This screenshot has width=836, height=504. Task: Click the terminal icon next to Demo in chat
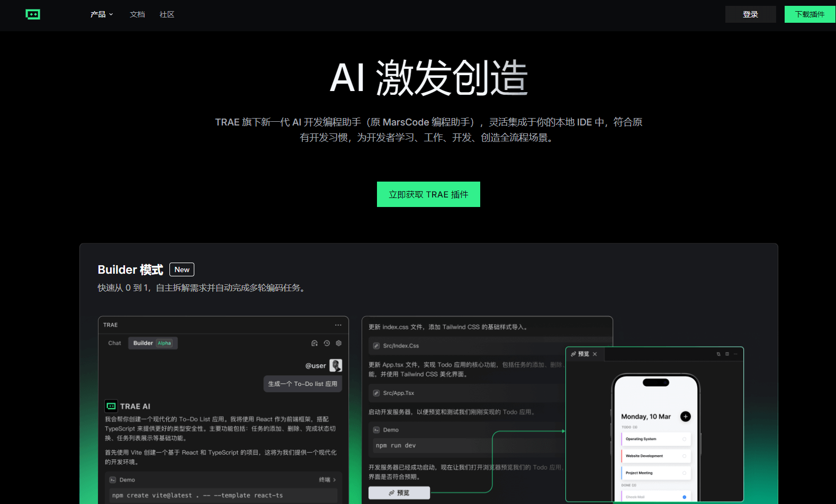tap(113, 480)
